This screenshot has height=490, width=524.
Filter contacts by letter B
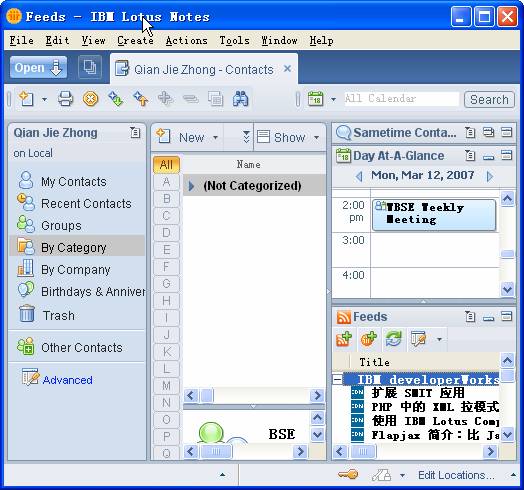[x=166, y=199]
